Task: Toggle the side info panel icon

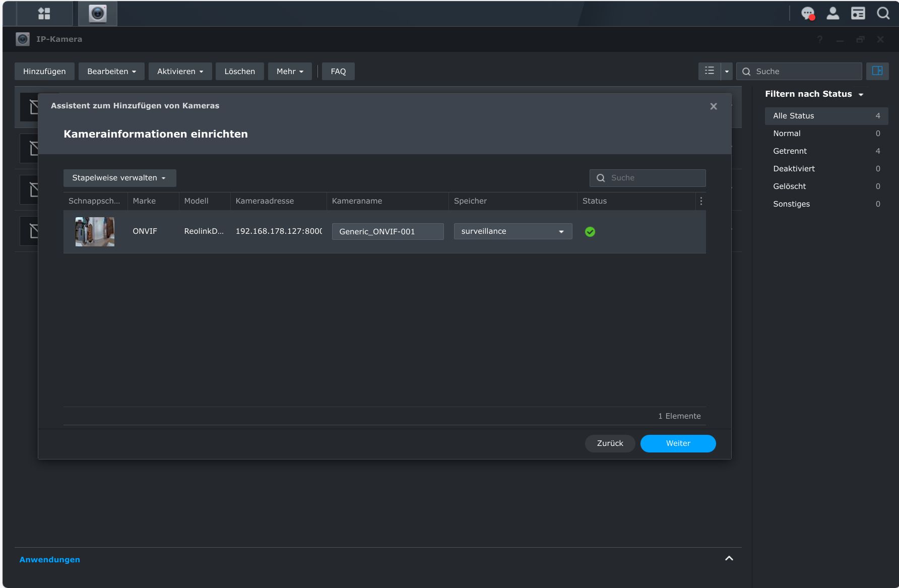Action: (x=877, y=71)
